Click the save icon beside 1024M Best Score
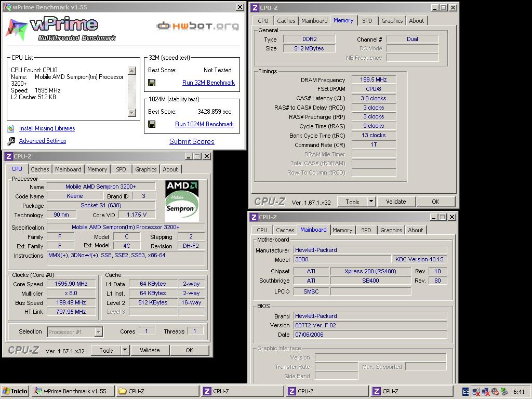 pos(152,124)
